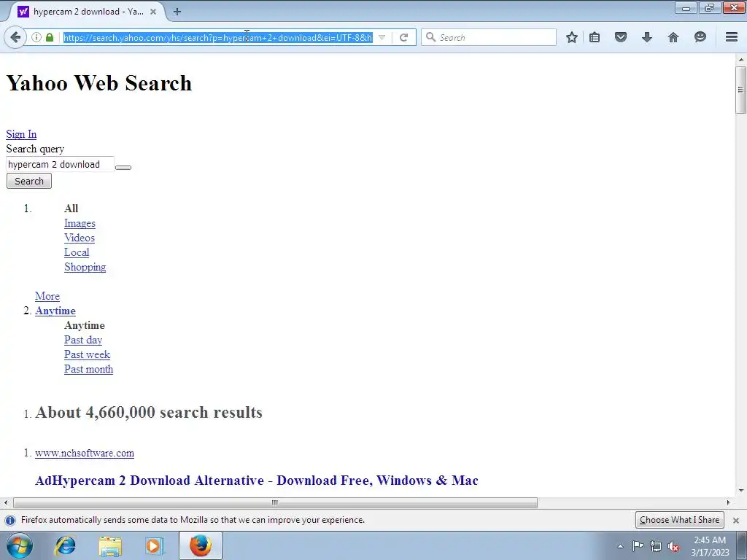The image size is (747, 560).
Task: Dismiss the Firefox data notification bar
Action: [x=736, y=521]
